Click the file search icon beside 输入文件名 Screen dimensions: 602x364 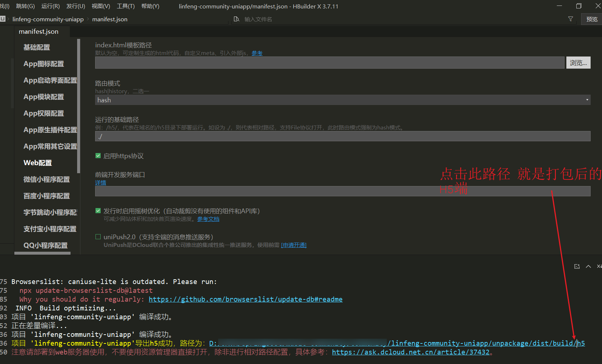[x=237, y=19]
